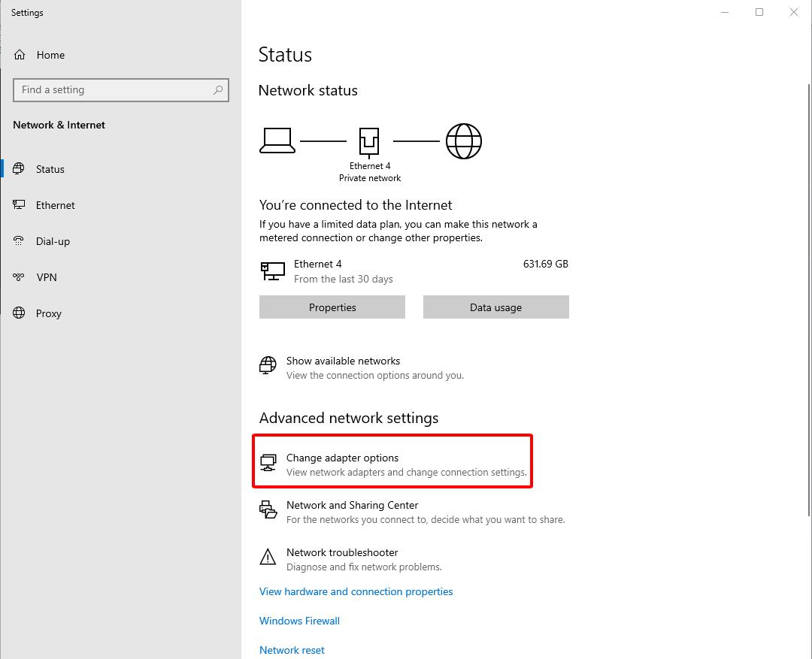
Task: Click the Network and Sharing Center icon
Action: 268,509
